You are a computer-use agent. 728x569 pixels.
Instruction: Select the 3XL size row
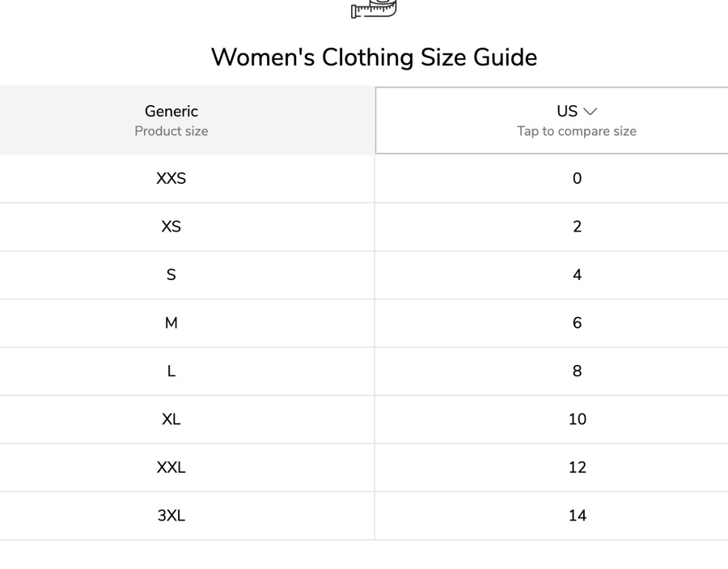[x=364, y=516]
